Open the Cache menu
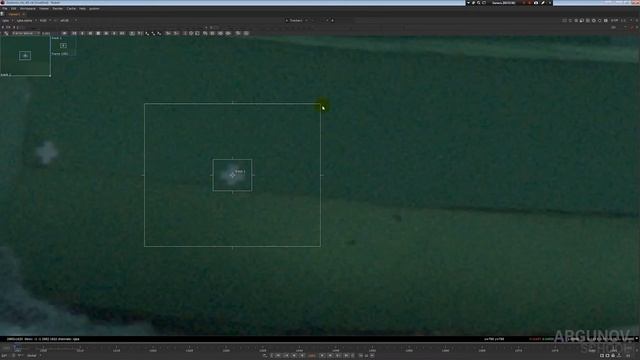This screenshot has height=360, width=640. pyautogui.click(x=71, y=9)
